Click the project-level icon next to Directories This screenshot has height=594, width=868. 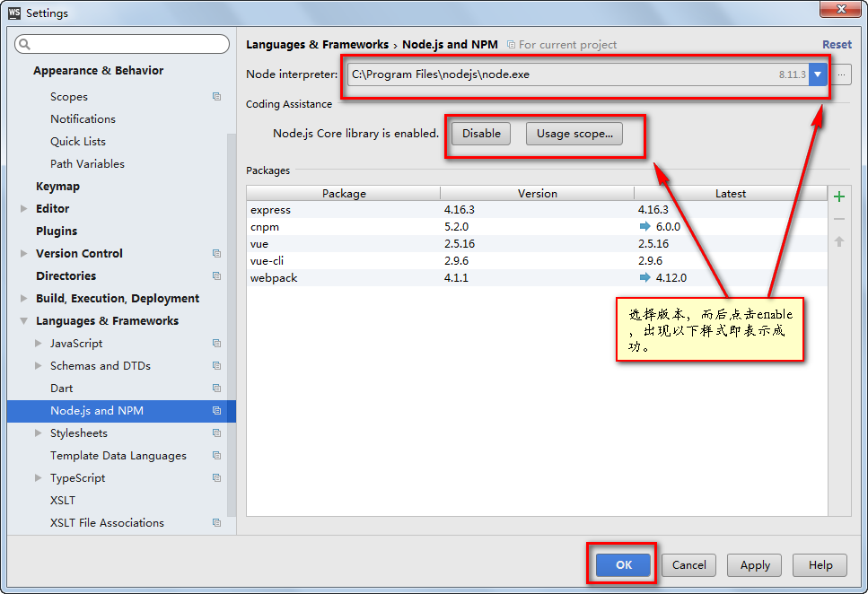pyautogui.click(x=216, y=275)
